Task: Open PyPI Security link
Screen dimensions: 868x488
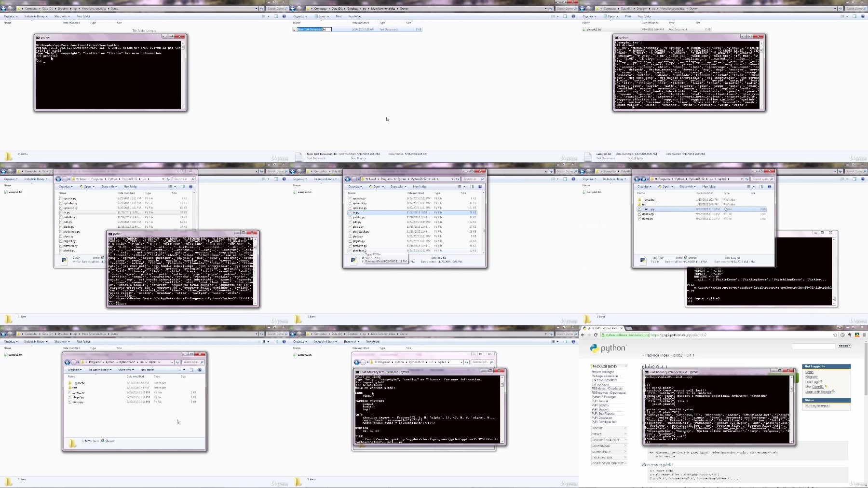Action: point(600,405)
